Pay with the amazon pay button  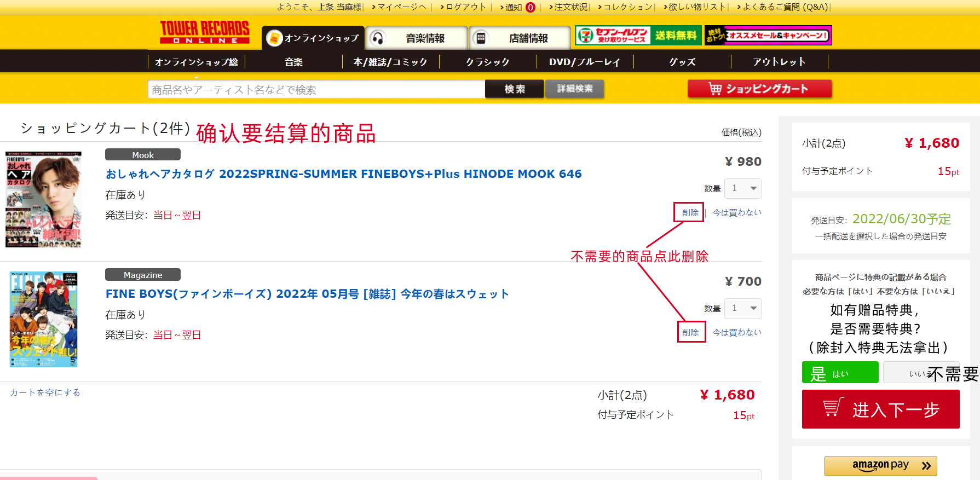tap(880, 466)
